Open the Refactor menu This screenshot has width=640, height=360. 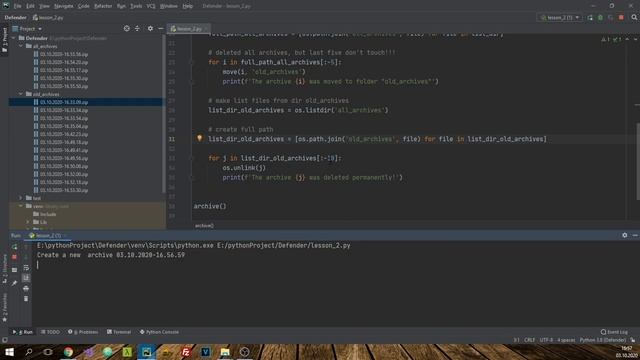(x=103, y=6)
